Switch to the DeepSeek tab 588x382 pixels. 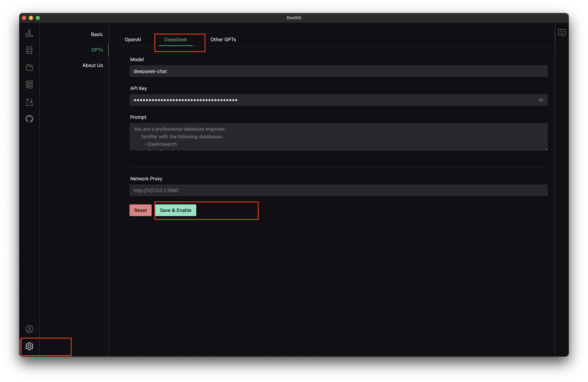176,39
